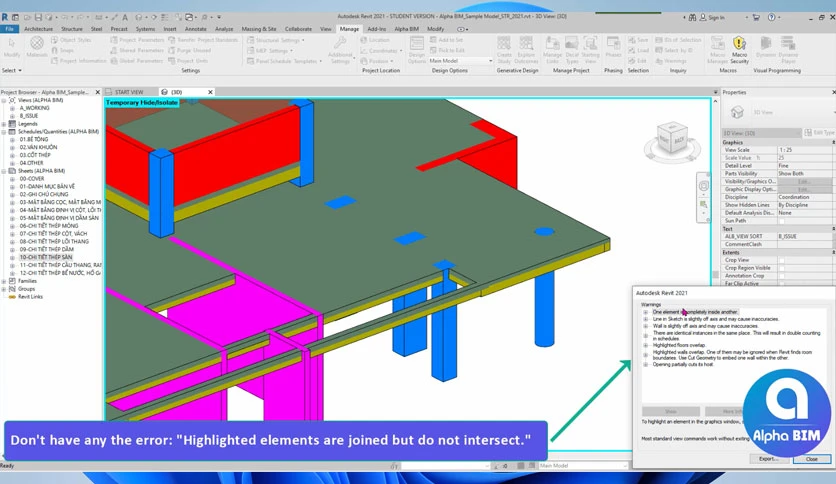
Task: Toggle Crop Region Visible checkbox
Action: point(782,268)
